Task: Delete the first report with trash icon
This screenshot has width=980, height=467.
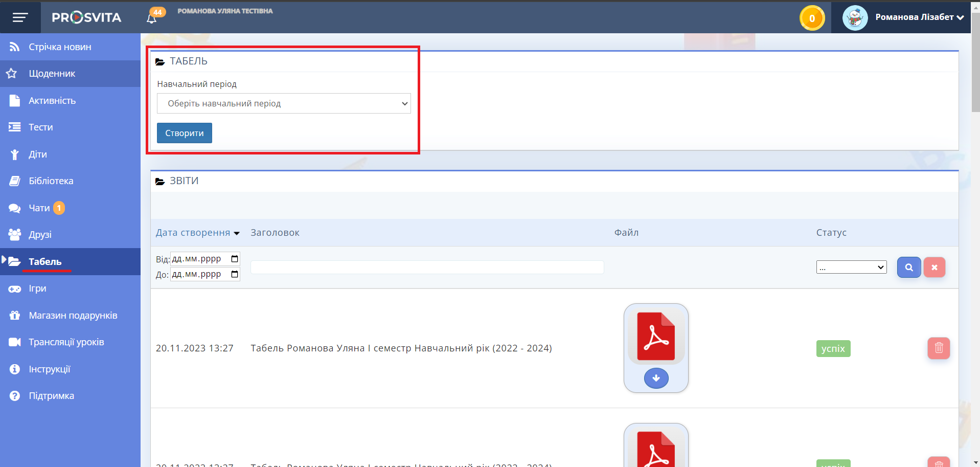Action: [x=938, y=348]
